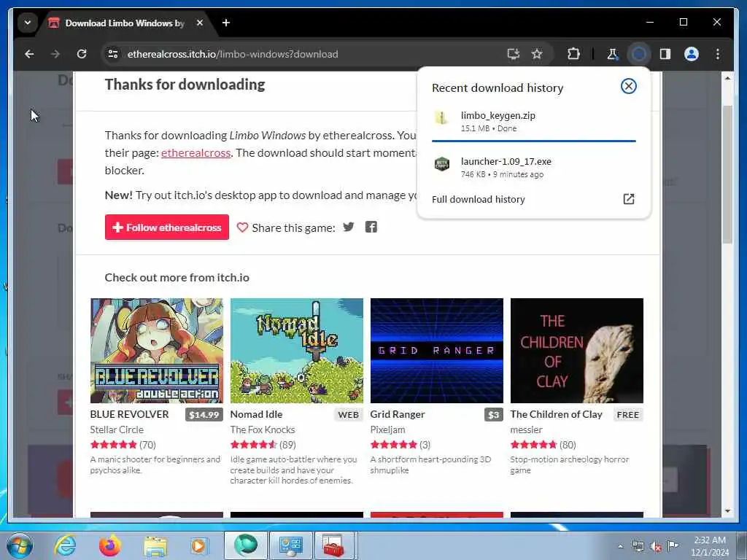Open Grid Ranger game thumbnail
The width and height of the screenshot is (747, 560).
click(437, 351)
